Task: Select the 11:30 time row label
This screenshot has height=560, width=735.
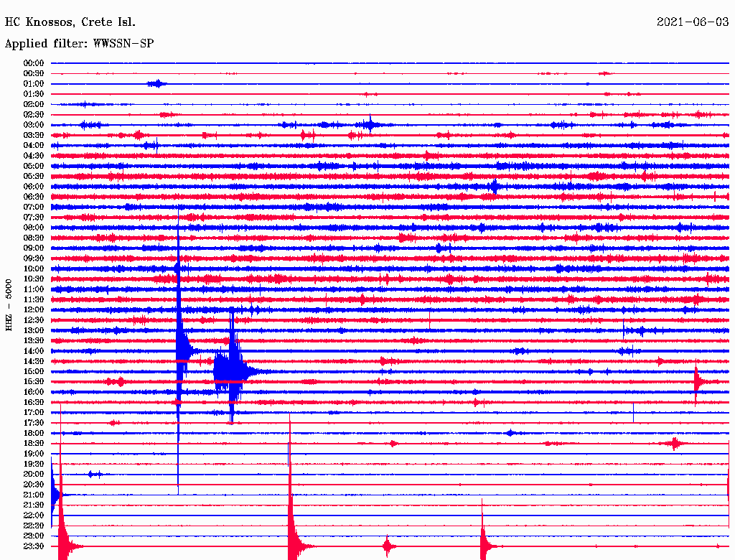Action: [x=34, y=299]
